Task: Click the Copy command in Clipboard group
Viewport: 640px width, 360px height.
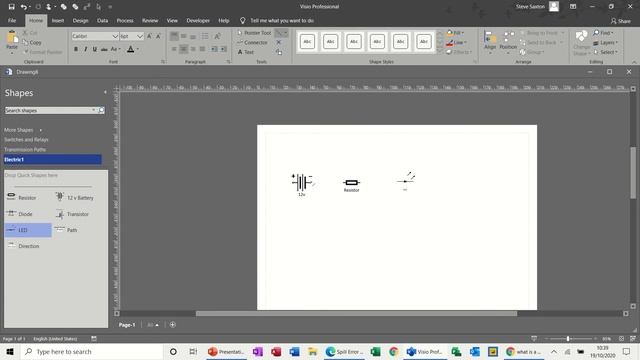Action: [32, 42]
